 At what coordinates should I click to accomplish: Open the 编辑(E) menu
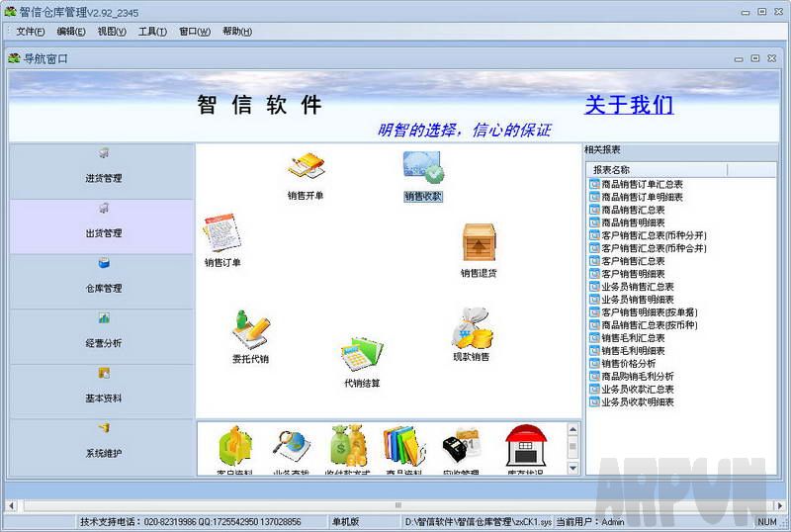point(71,32)
